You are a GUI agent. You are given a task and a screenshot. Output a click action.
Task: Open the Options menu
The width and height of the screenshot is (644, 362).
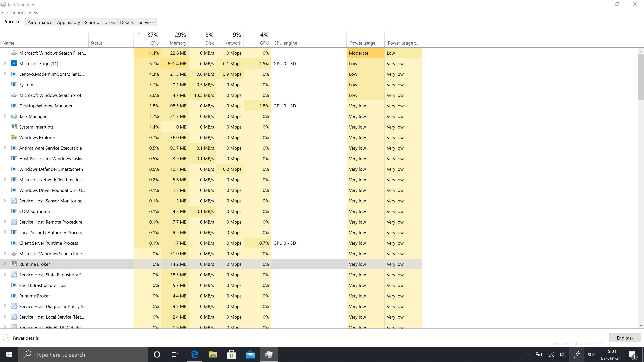(x=18, y=13)
